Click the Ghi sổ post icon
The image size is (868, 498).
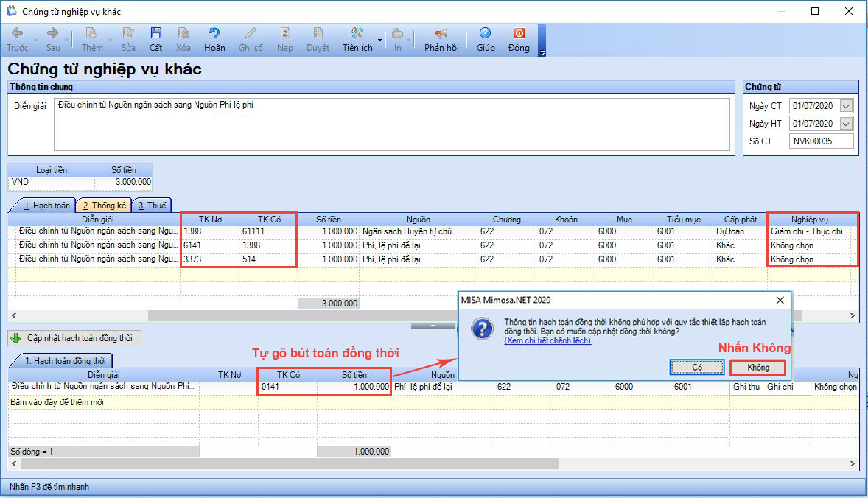[x=251, y=39]
